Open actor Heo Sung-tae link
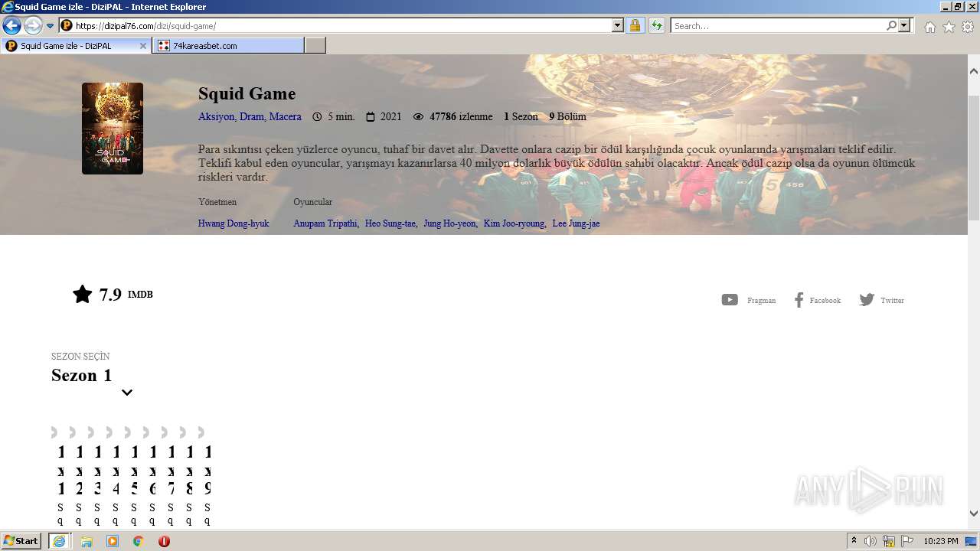 pyautogui.click(x=390, y=223)
